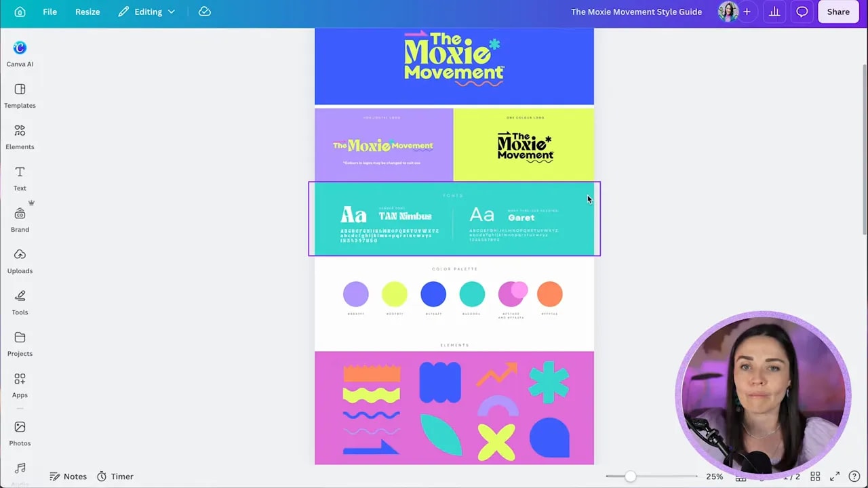Open the Tools panel
868x488 pixels.
(20, 302)
